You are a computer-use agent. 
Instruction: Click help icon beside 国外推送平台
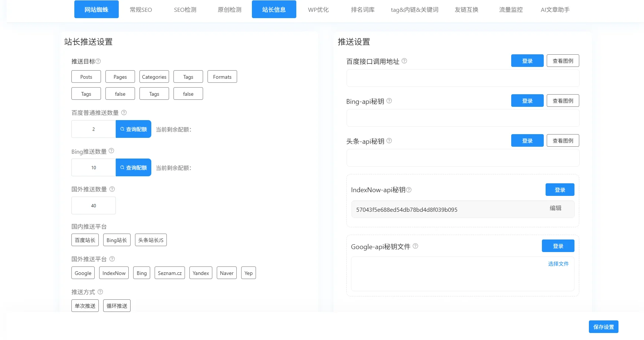tap(112, 259)
